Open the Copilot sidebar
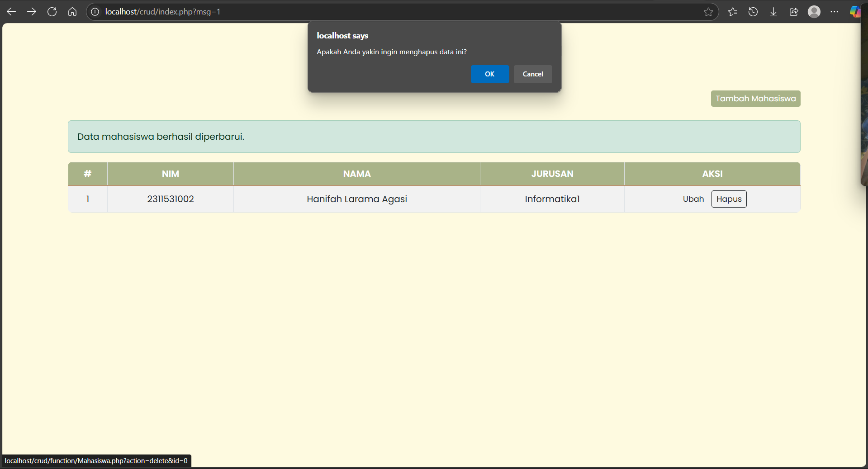The image size is (868, 469). (x=854, y=12)
